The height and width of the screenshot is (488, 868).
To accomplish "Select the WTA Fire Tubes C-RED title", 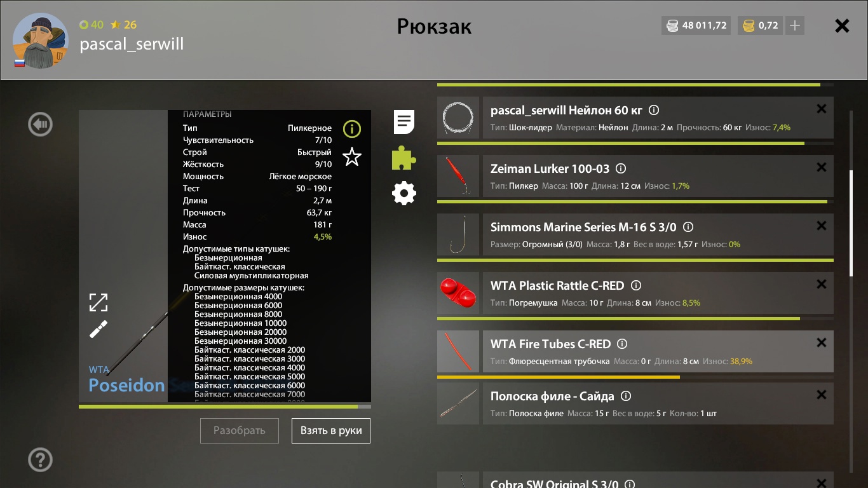I will (x=550, y=344).
